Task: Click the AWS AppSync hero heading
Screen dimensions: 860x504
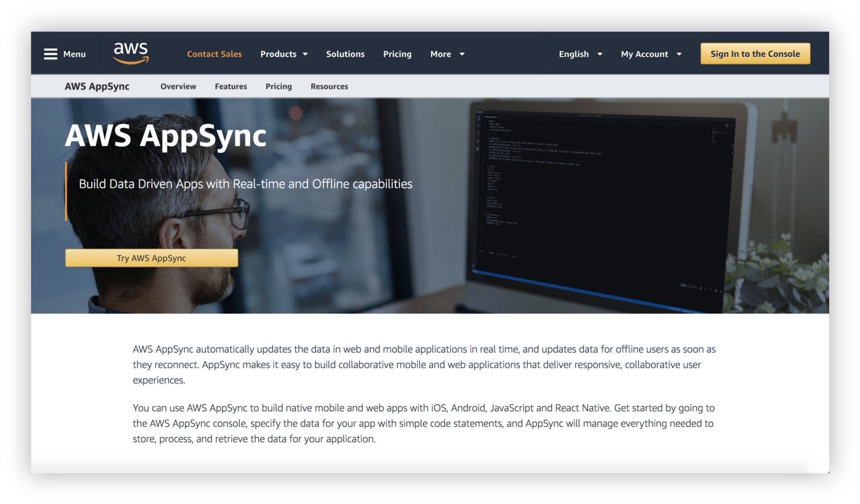Action: click(x=166, y=135)
